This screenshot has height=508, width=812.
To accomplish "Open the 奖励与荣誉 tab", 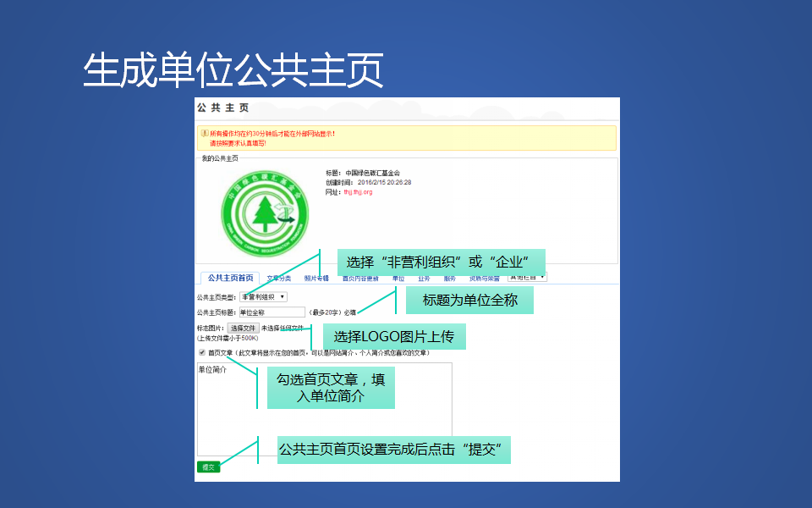I will pyautogui.click(x=484, y=278).
